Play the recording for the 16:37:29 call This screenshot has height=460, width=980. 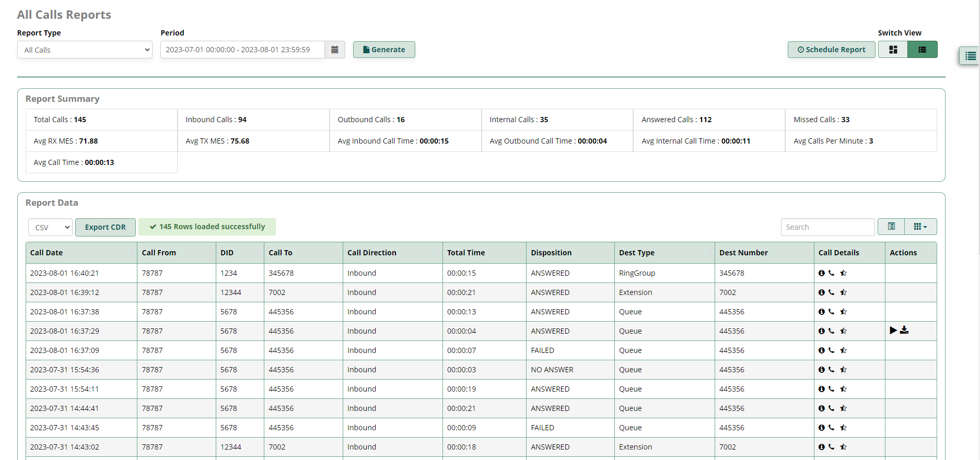(893, 331)
